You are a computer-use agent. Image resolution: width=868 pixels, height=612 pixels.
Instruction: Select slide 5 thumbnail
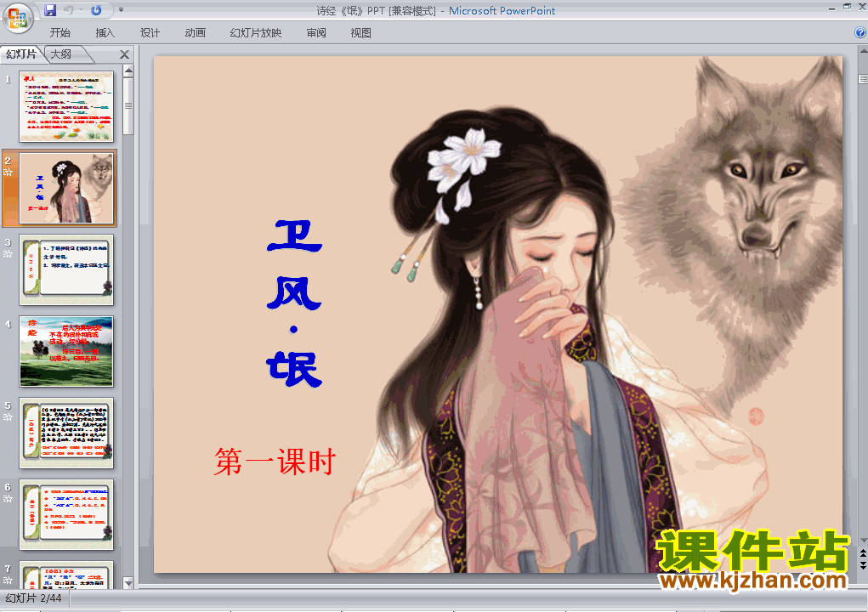(x=66, y=433)
